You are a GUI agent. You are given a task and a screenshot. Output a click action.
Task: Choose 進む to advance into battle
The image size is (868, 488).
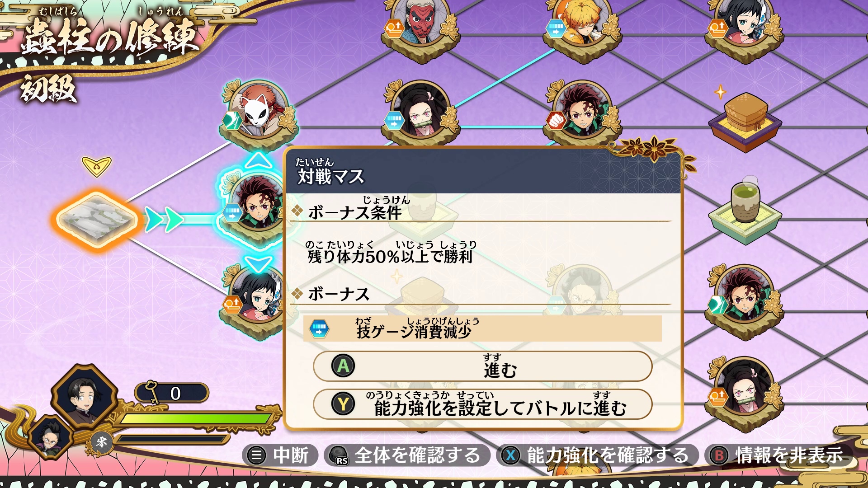pos(482,366)
